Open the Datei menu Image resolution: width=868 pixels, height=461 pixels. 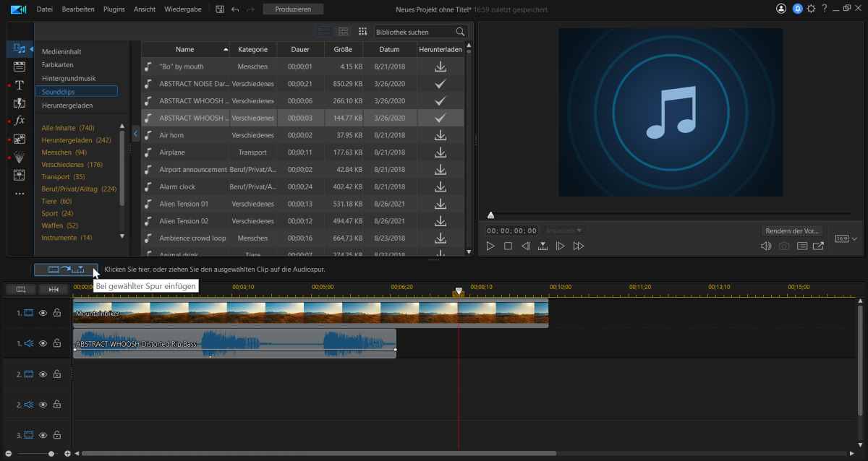click(x=45, y=9)
